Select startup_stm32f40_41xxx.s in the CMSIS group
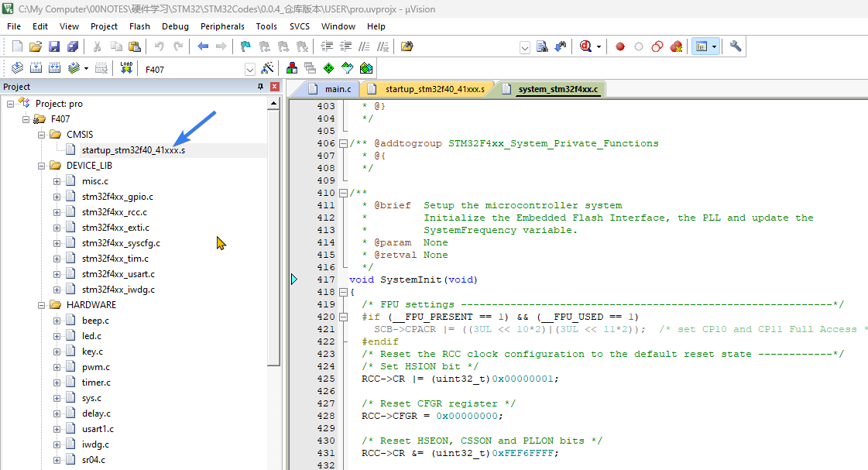 [x=133, y=150]
